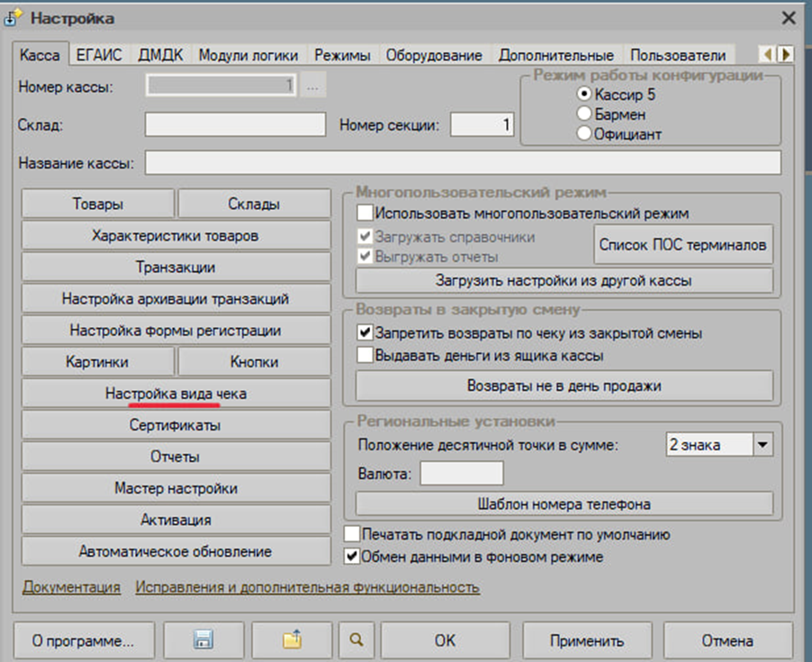Open the Оборудование tab

(434, 55)
